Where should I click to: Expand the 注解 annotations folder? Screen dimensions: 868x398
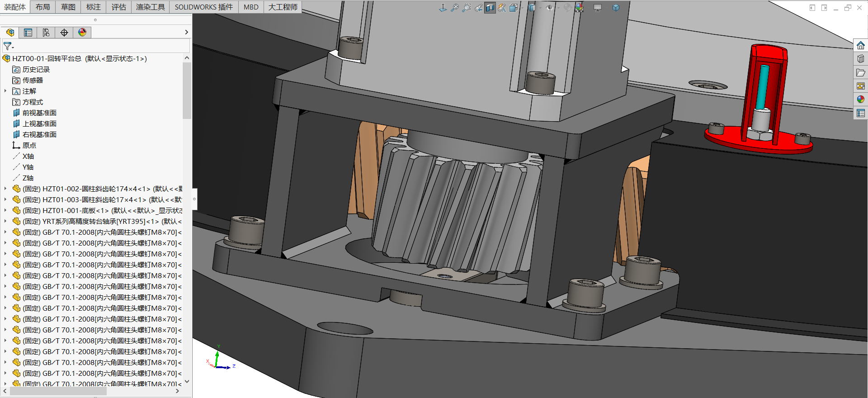tap(5, 91)
